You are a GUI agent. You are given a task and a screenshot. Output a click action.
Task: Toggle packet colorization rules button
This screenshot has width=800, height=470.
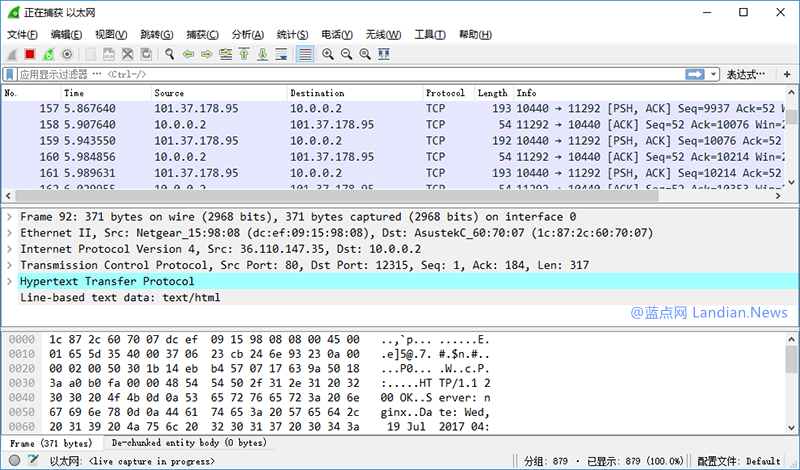305,54
